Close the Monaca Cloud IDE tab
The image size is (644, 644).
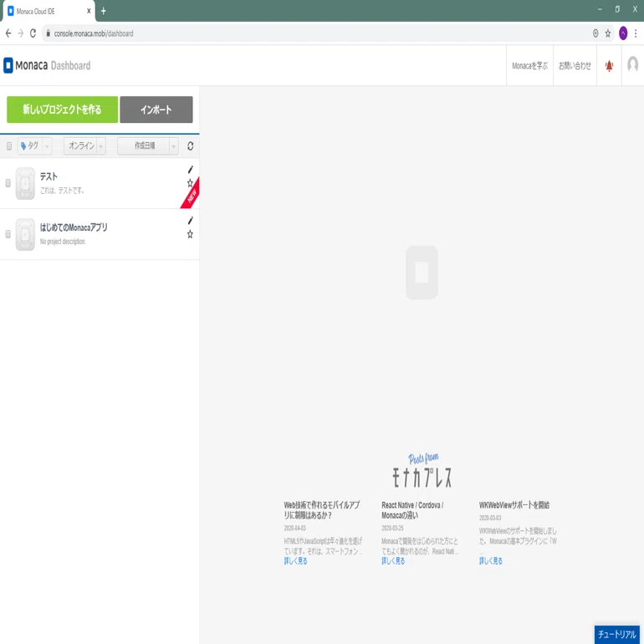click(89, 11)
